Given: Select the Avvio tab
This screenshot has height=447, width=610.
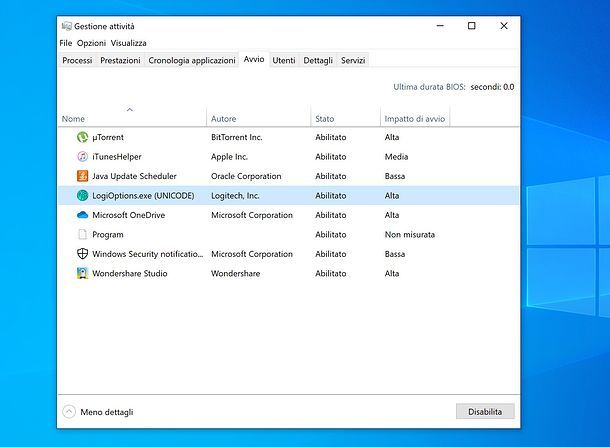Looking at the screenshot, I should tap(254, 59).
